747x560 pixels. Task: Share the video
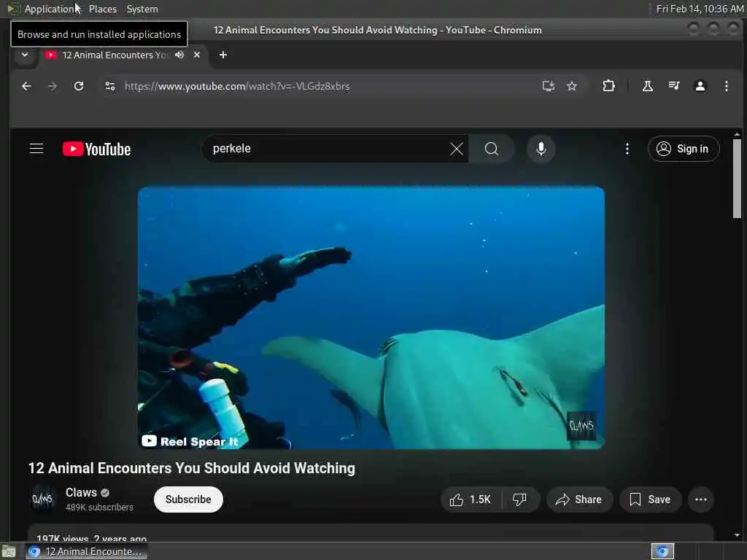pyautogui.click(x=579, y=499)
